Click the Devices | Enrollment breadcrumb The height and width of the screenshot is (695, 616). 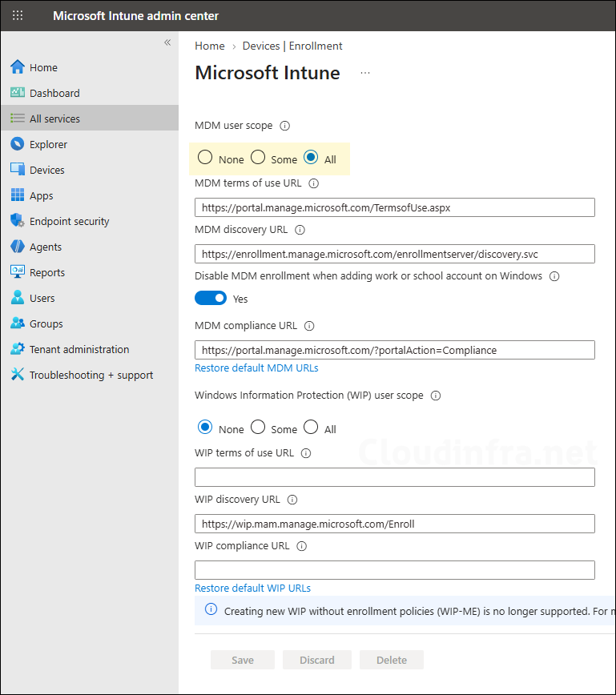pyautogui.click(x=292, y=46)
